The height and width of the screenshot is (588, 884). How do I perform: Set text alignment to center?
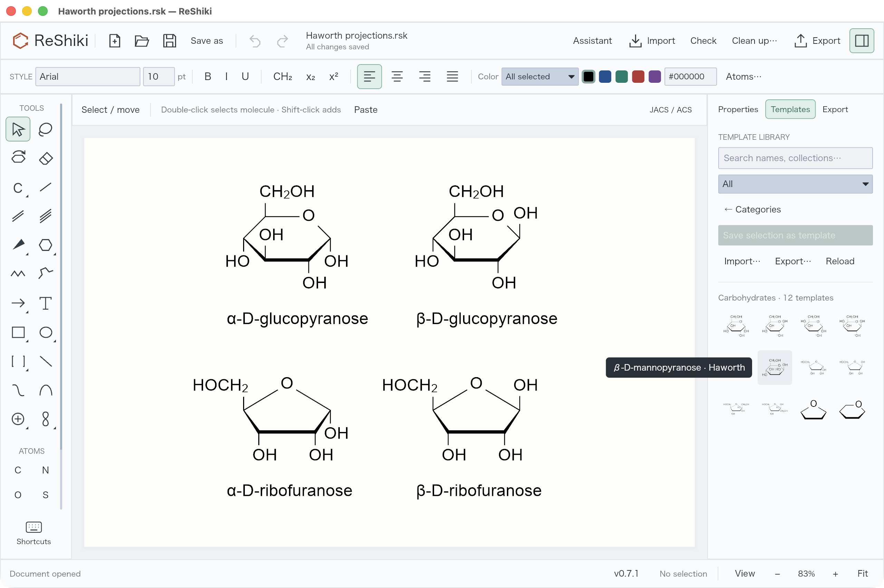click(397, 77)
